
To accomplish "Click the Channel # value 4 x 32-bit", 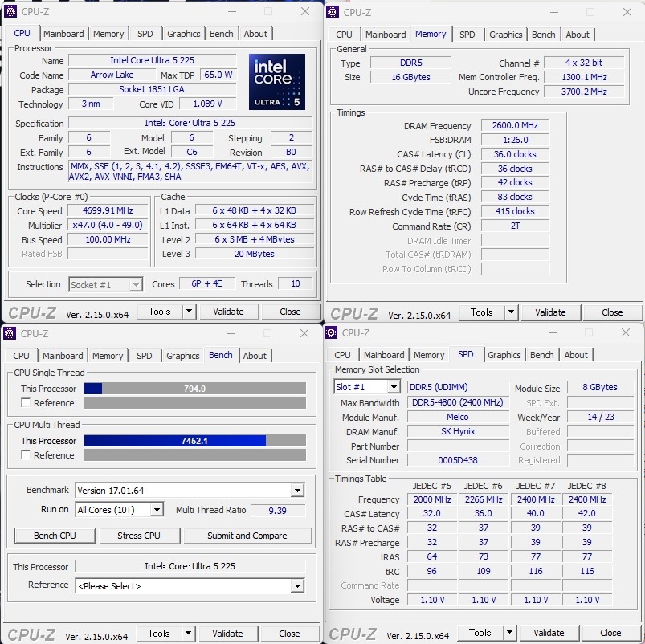I will point(584,63).
